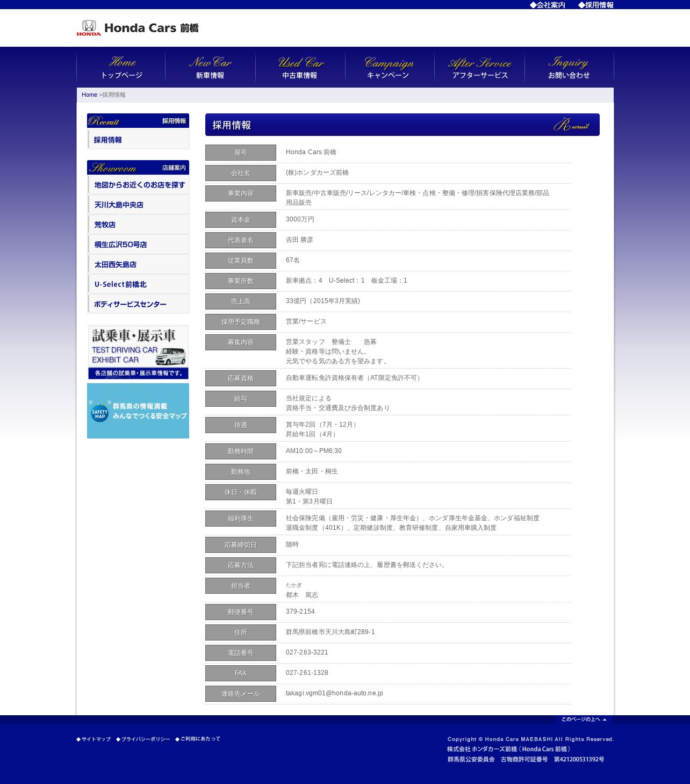This screenshot has width=690, height=784.
Task: Open After Service アフターサービス nav item
Action: [480, 68]
